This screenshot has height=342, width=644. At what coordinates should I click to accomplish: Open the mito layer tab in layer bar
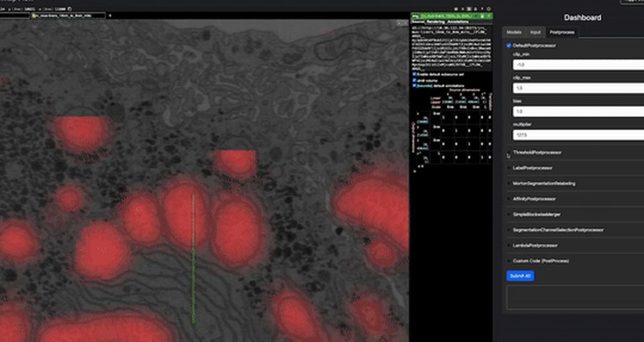tap(68, 15)
